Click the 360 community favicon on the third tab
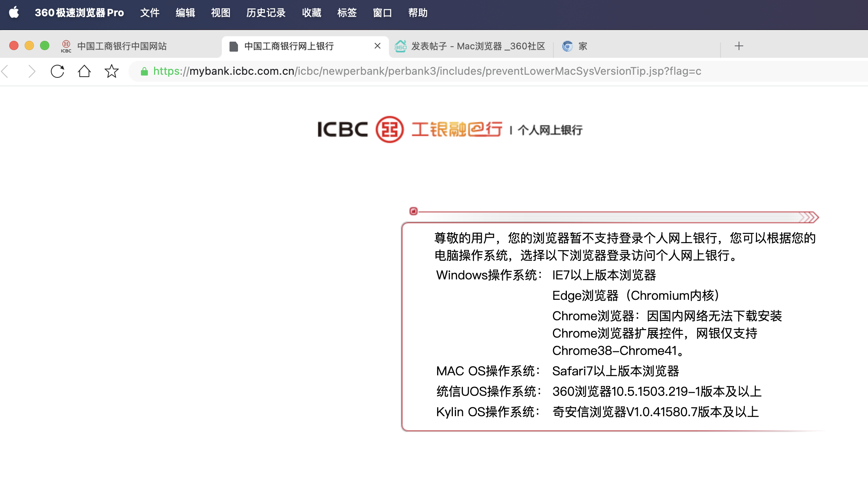868x484 pixels. 400,46
